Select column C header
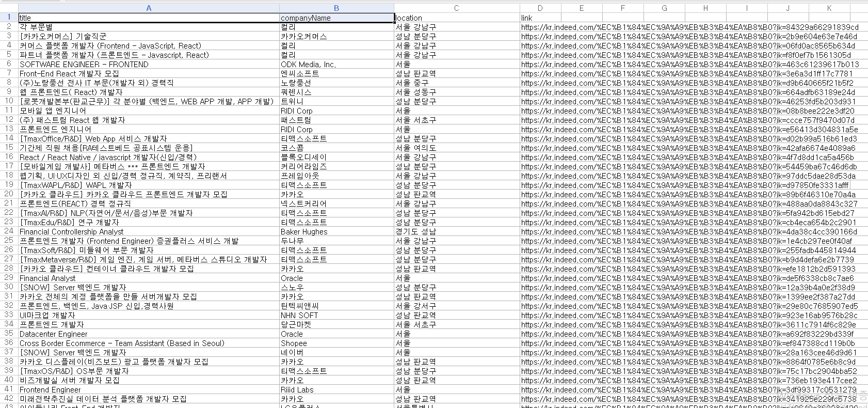Viewport: 868px width, 408px height. 457,8
